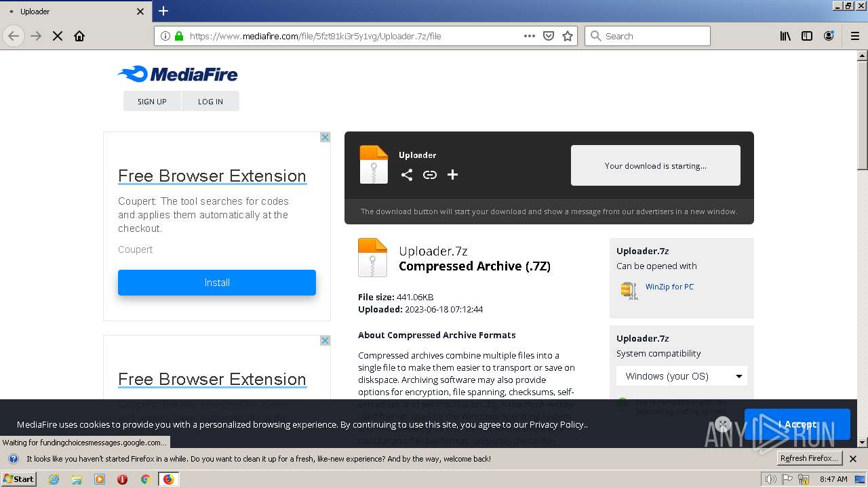Click the I Accept cookies button
The image size is (868, 488).
click(x=797, y=424)
